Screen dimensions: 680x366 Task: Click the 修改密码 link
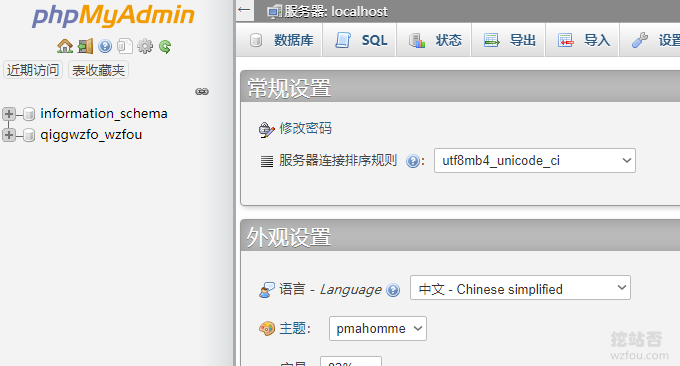point(305,128)
